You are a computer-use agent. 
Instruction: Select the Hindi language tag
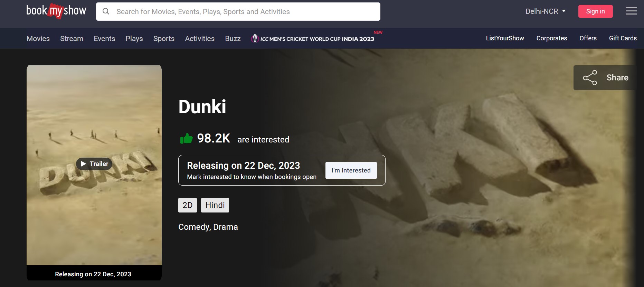pos(215,205)
